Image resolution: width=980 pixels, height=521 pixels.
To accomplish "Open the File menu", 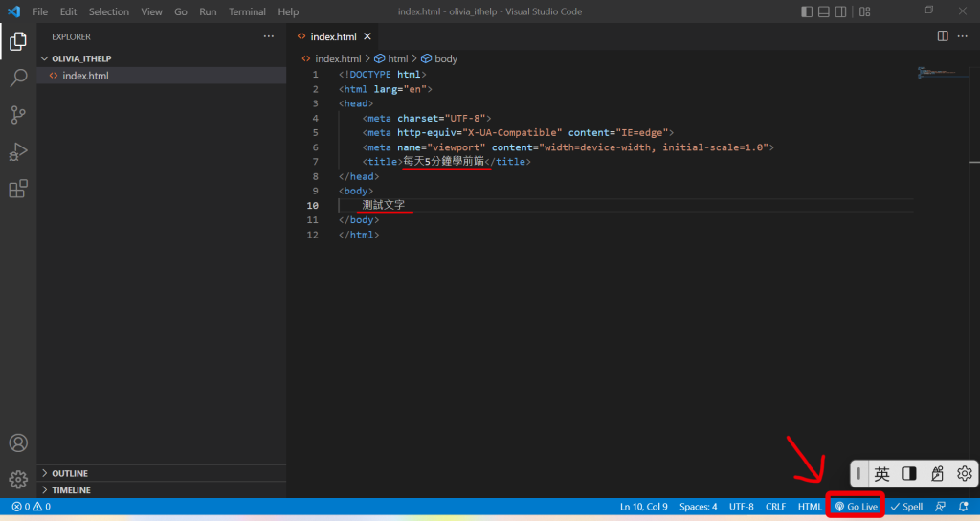I will coord(40,11).
